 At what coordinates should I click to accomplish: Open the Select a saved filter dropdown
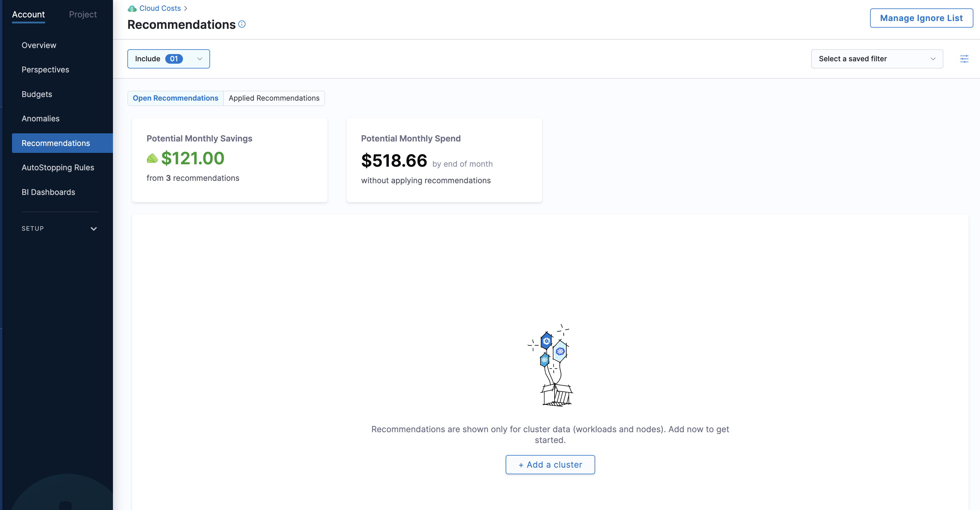[x=877, y=59]
